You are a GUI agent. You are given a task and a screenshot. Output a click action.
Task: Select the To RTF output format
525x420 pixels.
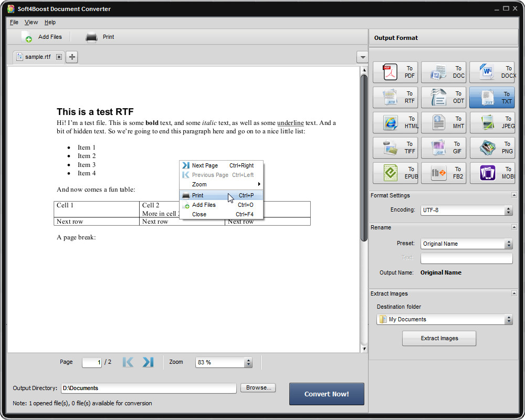click(x=395, y=97)
